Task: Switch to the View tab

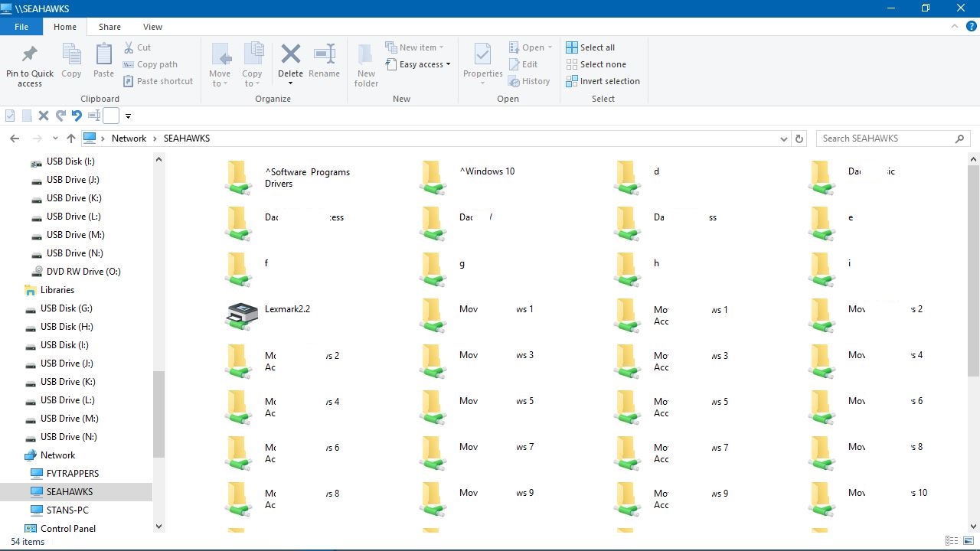Action: pos(152,27)
